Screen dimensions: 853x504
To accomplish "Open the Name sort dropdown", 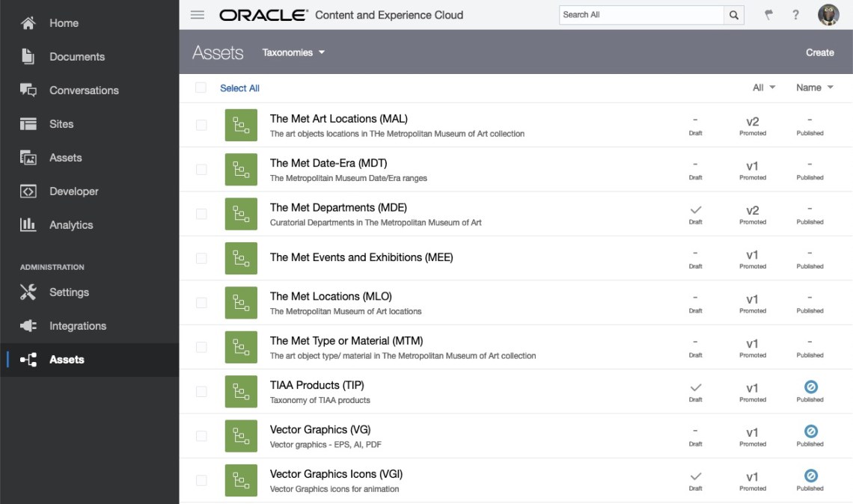I will (814, 87).
